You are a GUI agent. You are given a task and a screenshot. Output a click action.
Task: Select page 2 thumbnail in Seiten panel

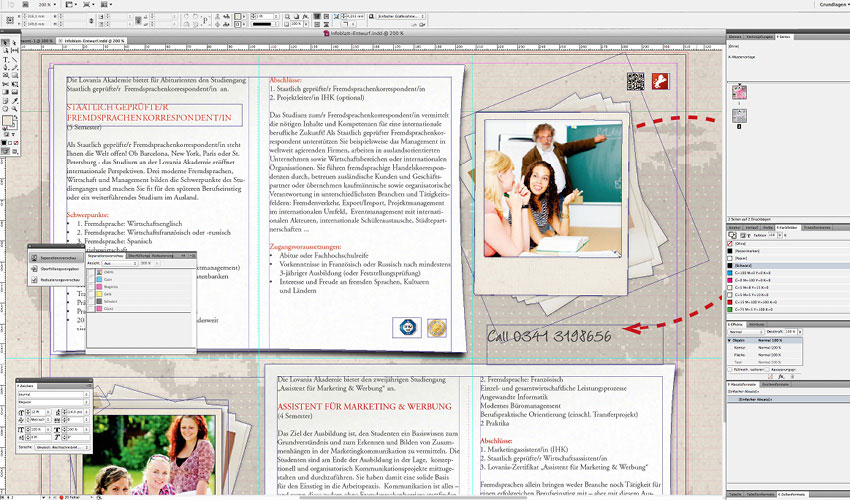click(x=739, y=116)
